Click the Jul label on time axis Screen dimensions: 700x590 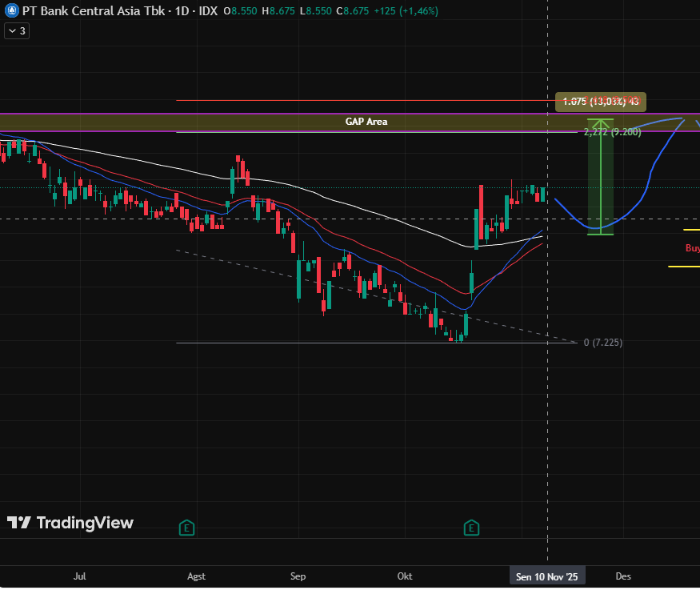[79, 576]
